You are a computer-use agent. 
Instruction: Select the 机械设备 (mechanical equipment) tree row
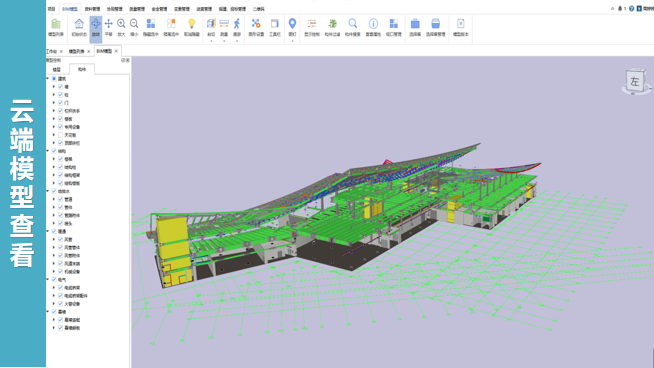(72, 272)
